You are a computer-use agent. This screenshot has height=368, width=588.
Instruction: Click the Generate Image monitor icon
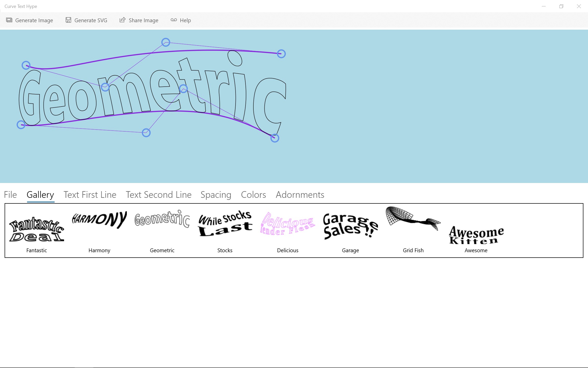pos(9,20)
